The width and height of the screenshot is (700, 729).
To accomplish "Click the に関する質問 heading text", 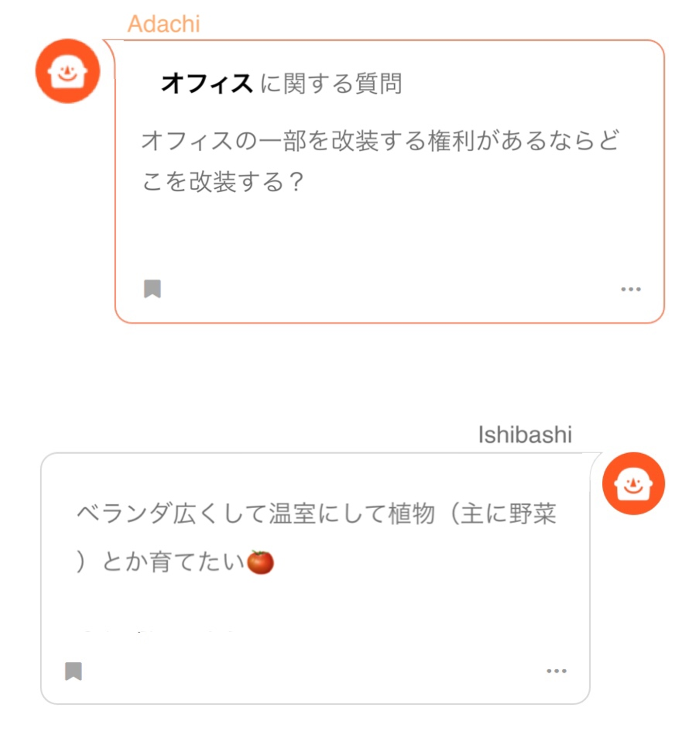I will point(331,83).
